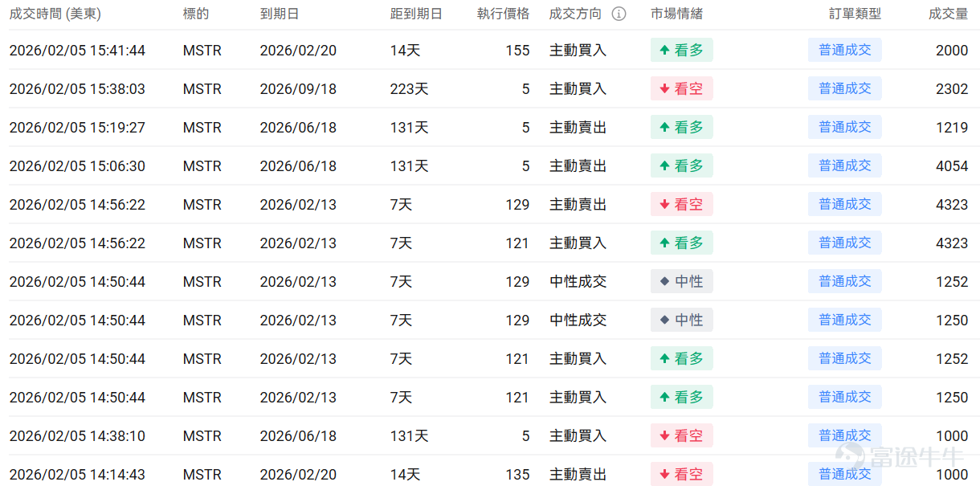Image resolution: width=980 pixels, height=486 pixels.
Task: Click 普通成交 tag in the 15:19:27 row
Action: (x=845, y=128)
